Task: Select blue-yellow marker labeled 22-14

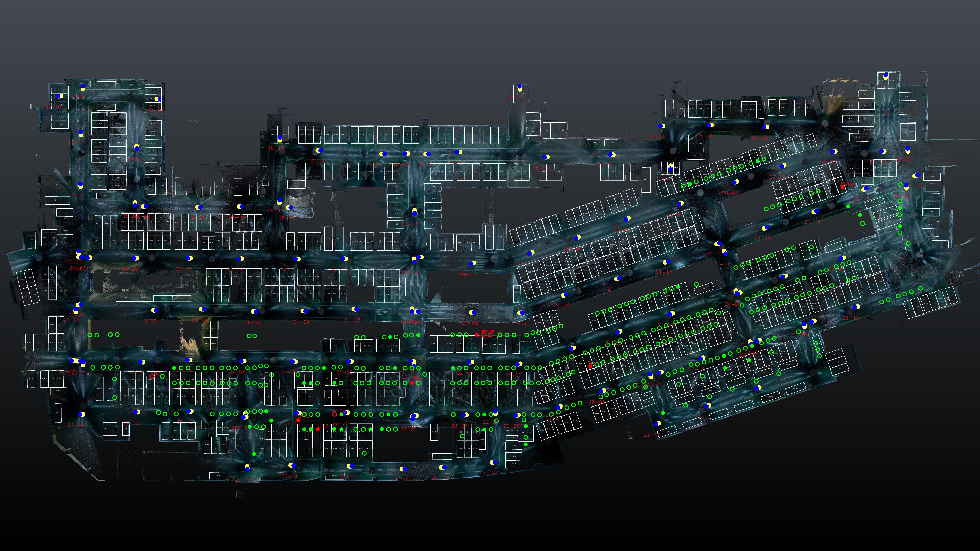Action: coord(81,414)
